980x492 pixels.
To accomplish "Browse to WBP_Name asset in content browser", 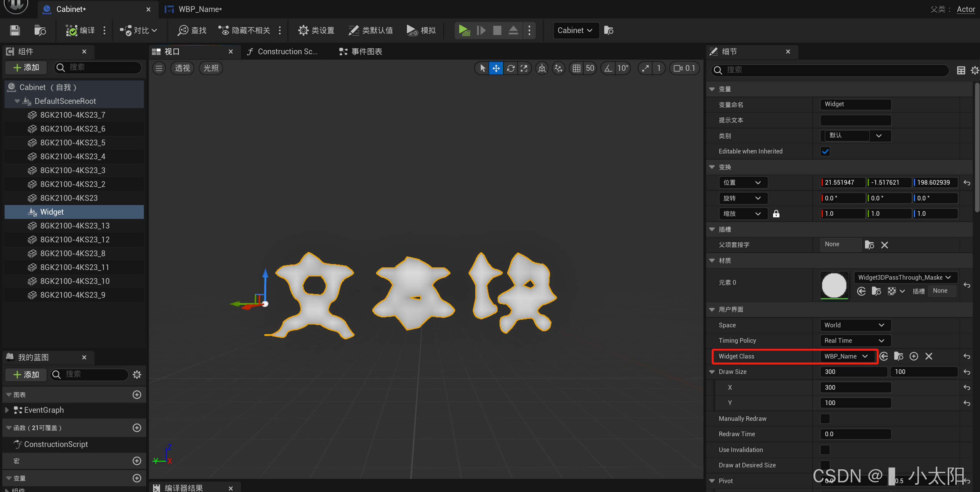I will [x=898, y=356].
